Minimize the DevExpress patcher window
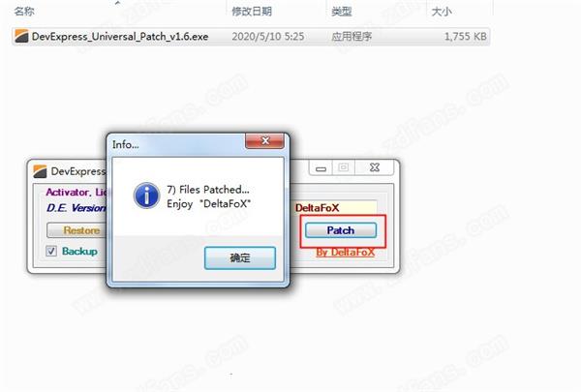Image resolution: width=581 pixels, height=392 pixels. [x=321, y=167]
